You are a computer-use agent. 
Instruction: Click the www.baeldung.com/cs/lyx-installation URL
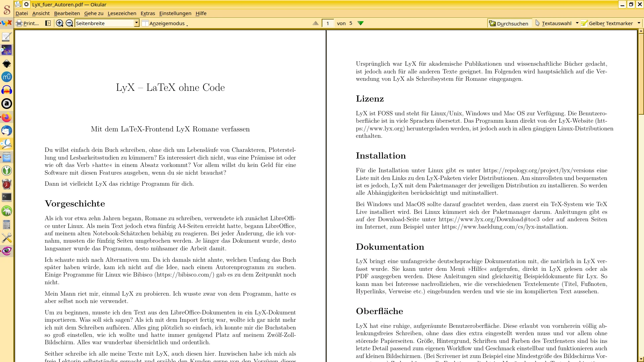click(x=504, y=227)
